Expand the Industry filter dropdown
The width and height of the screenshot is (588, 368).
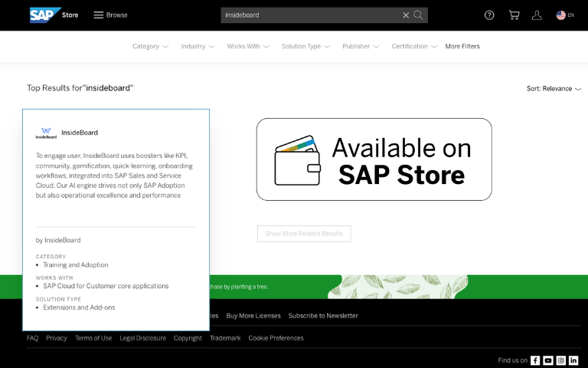click(x=198, y=46)
